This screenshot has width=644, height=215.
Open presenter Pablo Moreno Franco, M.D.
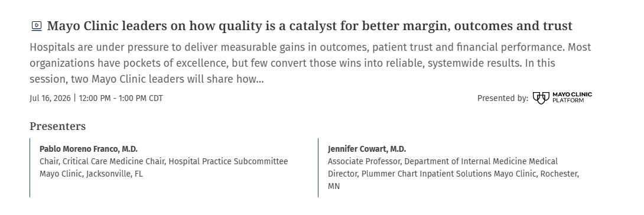(88, 149)
